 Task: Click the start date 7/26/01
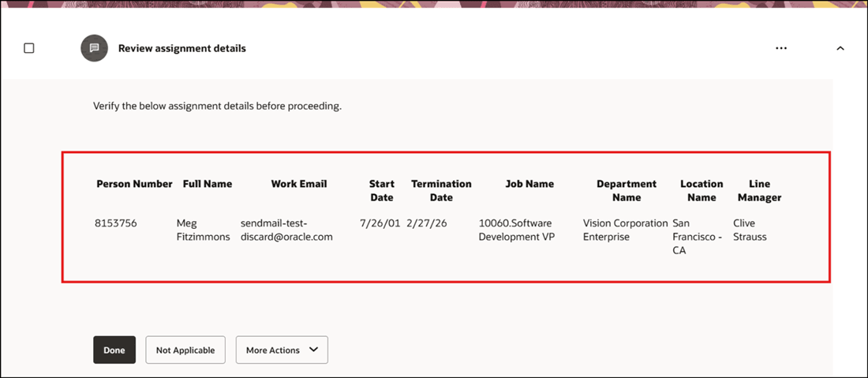pos(380,223)
